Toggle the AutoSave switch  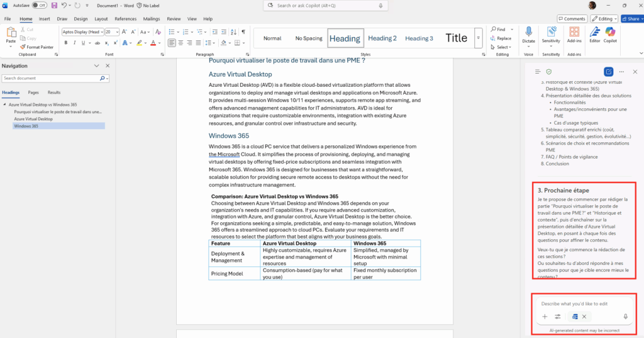39,5
